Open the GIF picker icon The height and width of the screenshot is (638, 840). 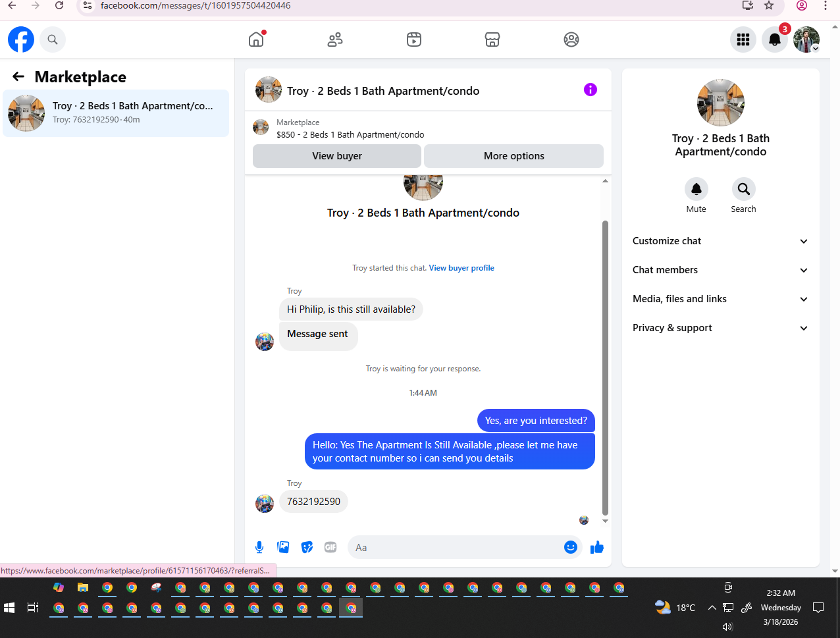tap(330, 547)
